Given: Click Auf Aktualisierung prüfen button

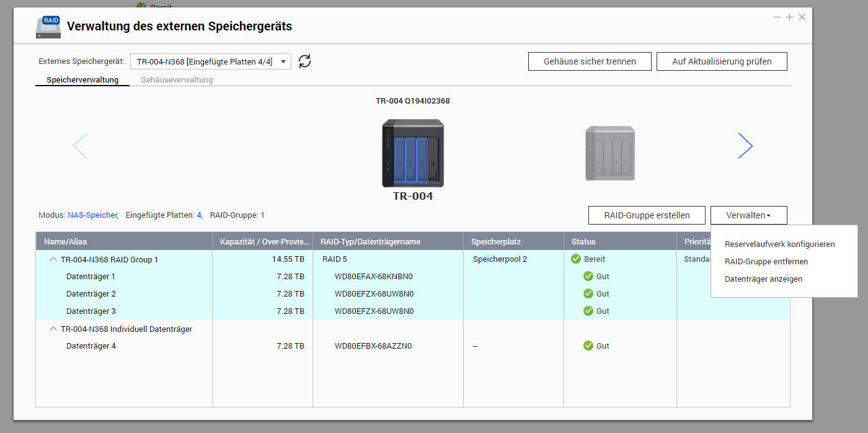Looking at the screenshot, I should pos(722,61).
